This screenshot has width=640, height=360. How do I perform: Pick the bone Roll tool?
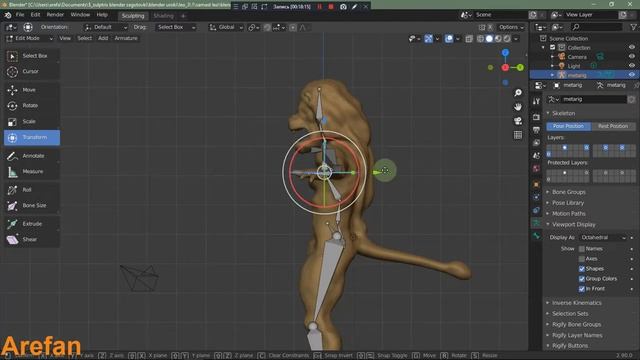point(32,190)
